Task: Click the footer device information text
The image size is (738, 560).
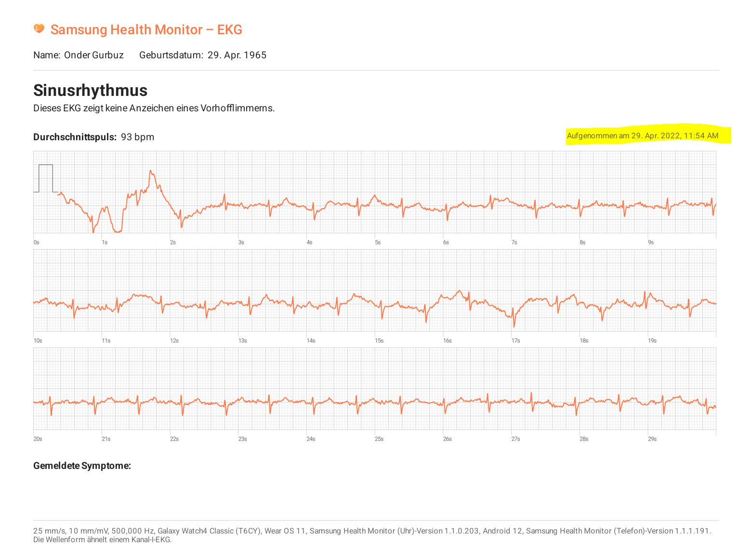Action: coord(372,535)
